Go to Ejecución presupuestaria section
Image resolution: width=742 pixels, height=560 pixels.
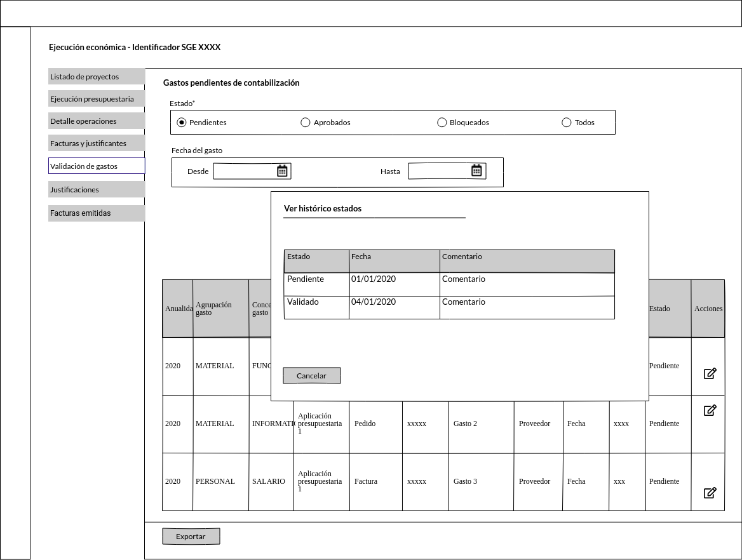point(97,99)
